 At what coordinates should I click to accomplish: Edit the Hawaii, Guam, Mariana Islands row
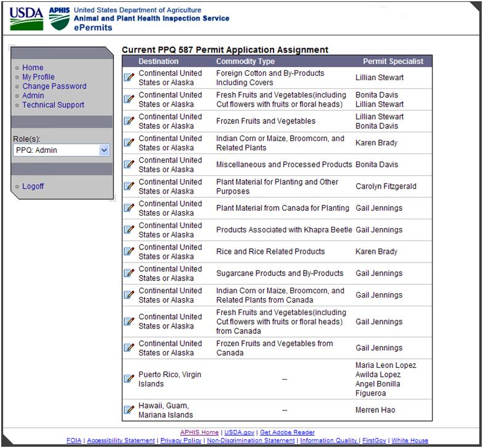(129, 410)
